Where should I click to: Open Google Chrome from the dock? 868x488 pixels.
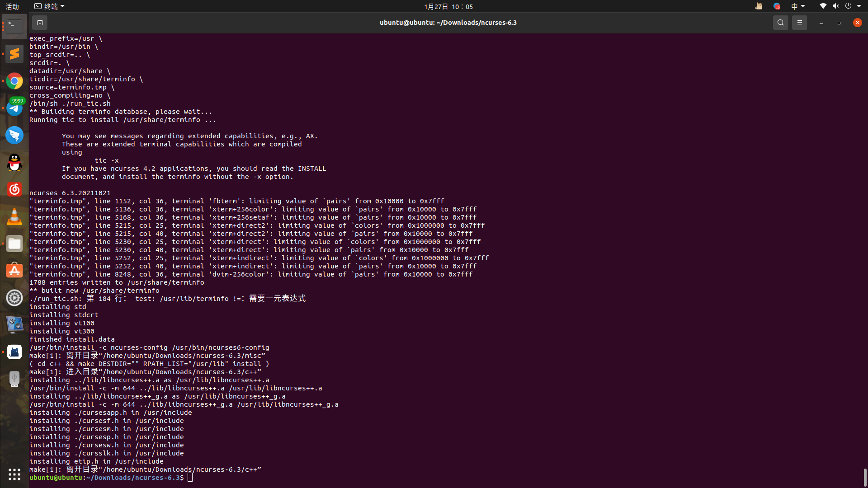14,81
